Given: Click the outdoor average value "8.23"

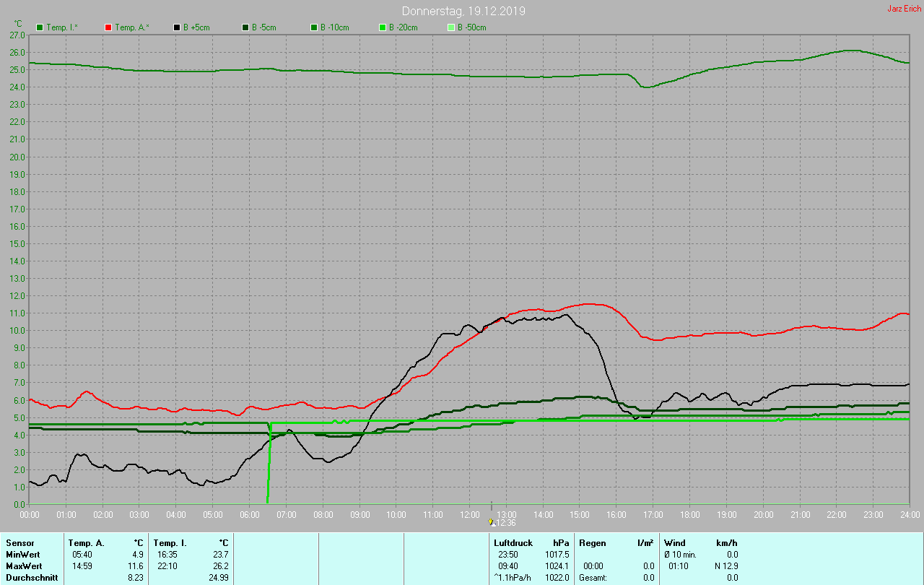Looking at the screenshot, I should 136,578.
